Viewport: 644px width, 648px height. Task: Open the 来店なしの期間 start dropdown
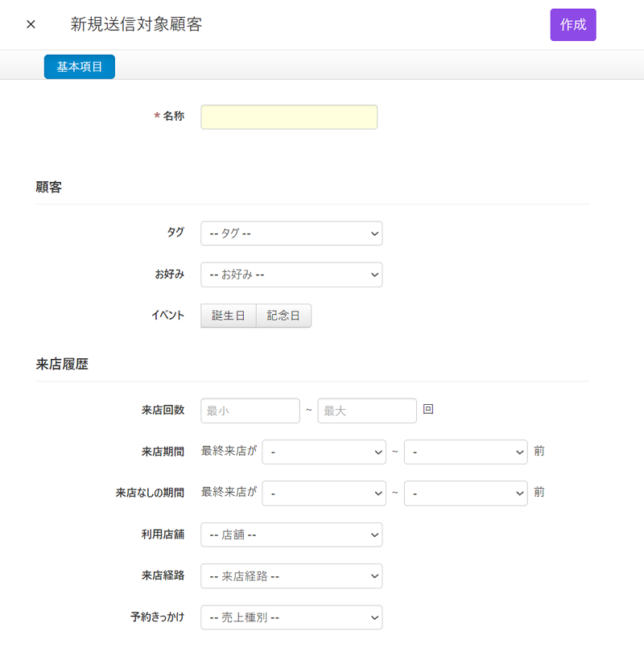(324, 493)
